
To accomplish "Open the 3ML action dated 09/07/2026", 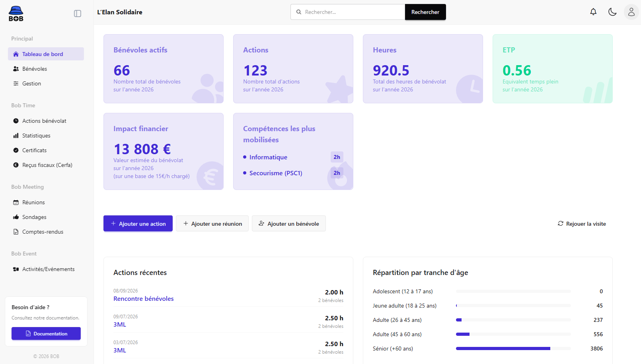I will (x=120, y=325).
